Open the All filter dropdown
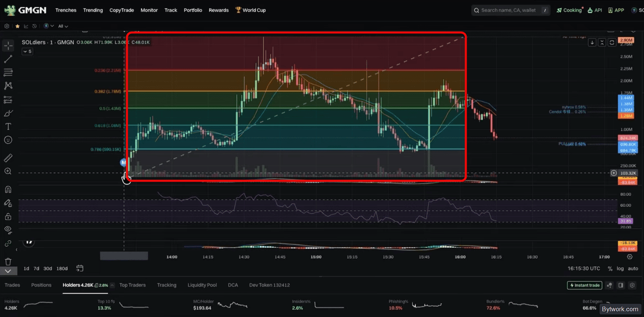This screenshot has height=317, width=644. tap(63, 26)
